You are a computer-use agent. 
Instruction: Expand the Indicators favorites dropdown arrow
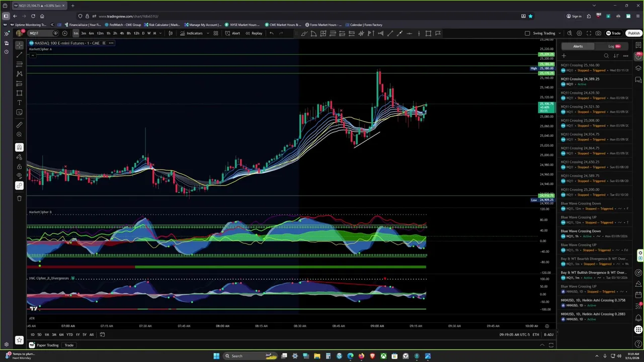click(x=208, y=33)
